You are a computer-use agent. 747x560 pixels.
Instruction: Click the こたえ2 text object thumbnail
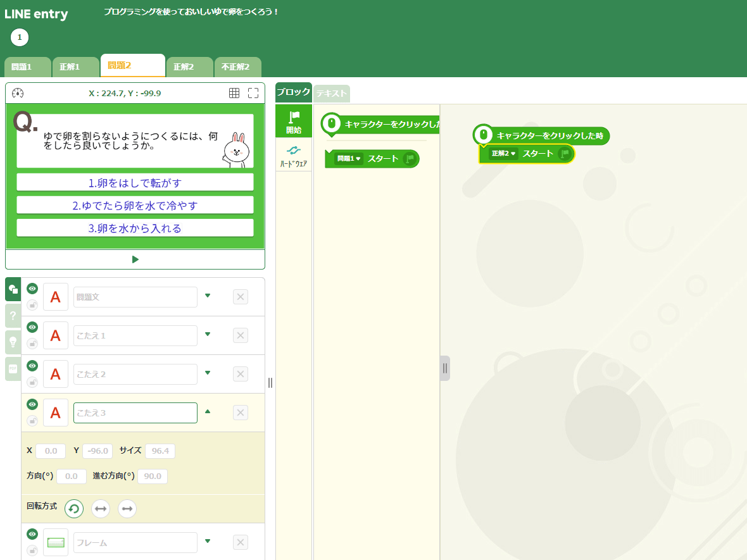pos(56,375)
